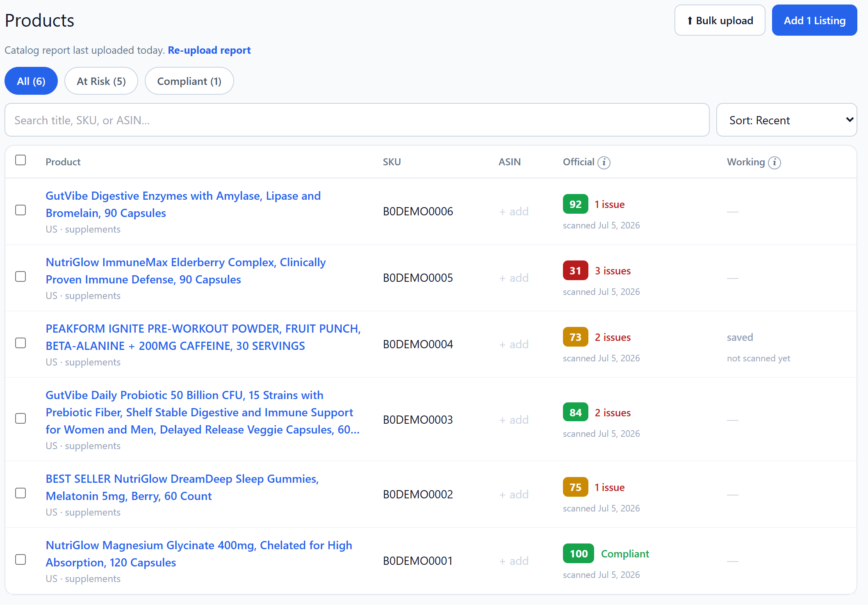The image size is (868, 605).
Task: Click '1 issue' in the Digestive Enzymes row
Action: pos(610,204)
